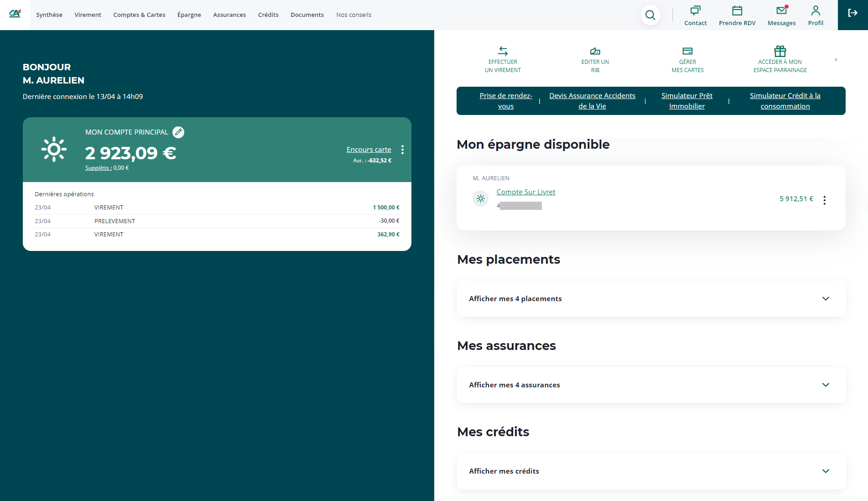868x501 pixels.
Task: Click the Encours carte link
Action: (369, 150)
